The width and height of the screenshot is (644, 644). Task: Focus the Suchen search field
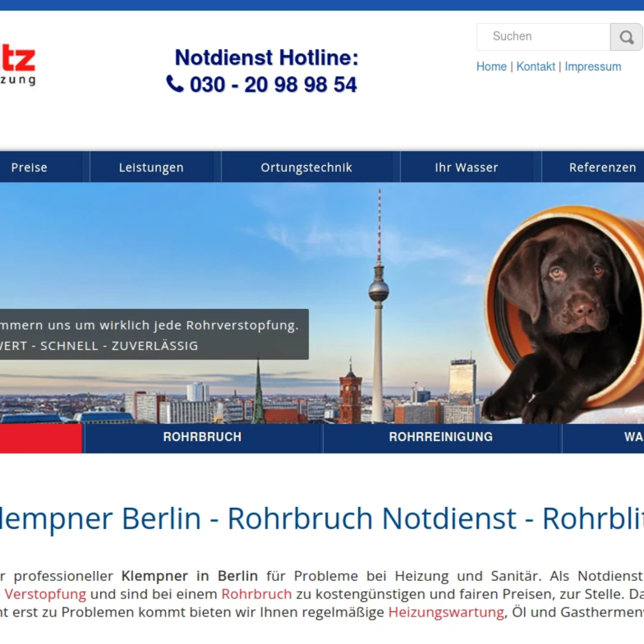tap(544, 37)
